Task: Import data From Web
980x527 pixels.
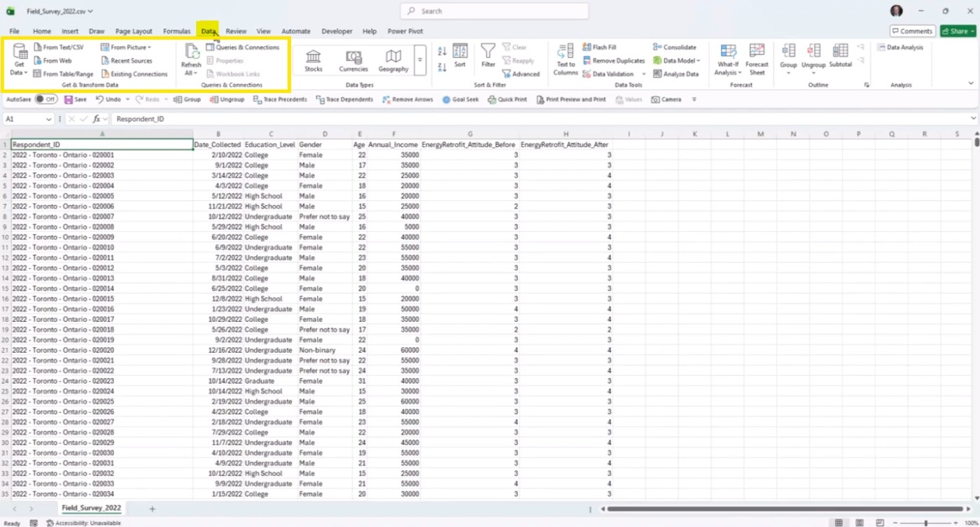Action: [x=53, y=61]
